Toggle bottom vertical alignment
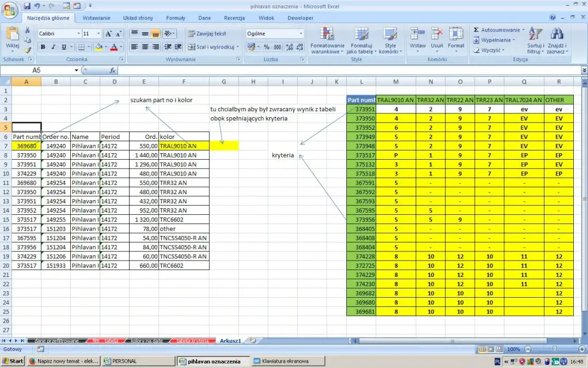 155,34
